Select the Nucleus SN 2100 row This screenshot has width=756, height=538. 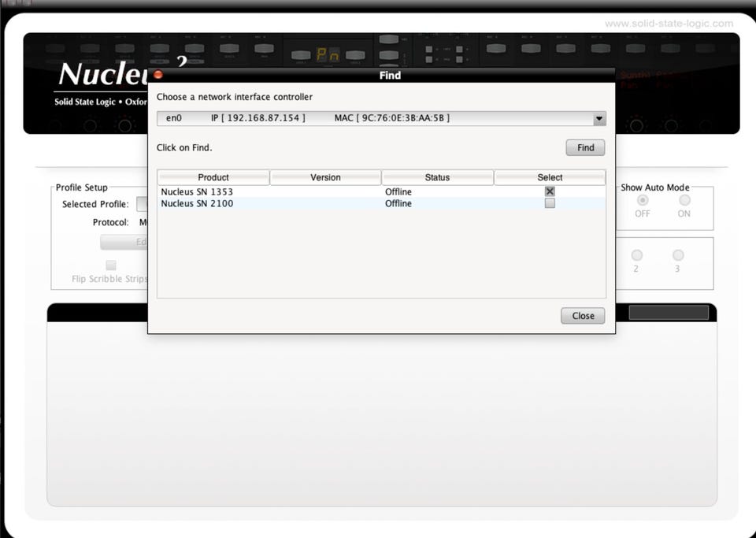381,203
